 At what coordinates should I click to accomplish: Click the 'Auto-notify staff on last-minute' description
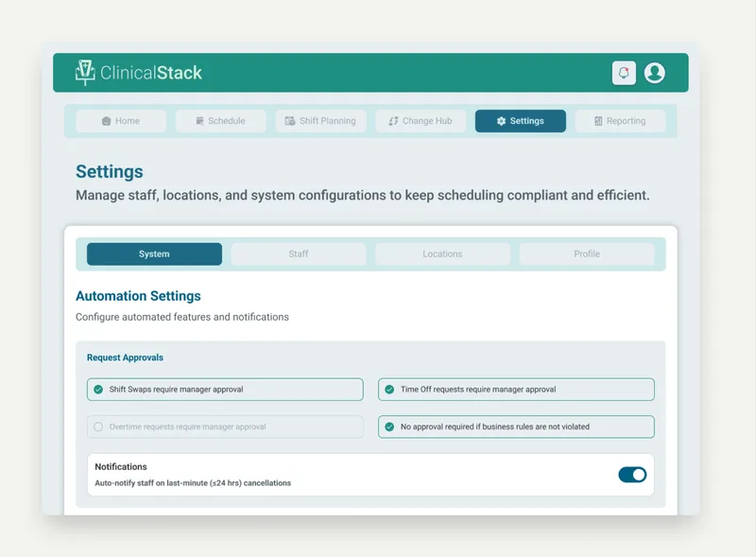tap(193, 483)
